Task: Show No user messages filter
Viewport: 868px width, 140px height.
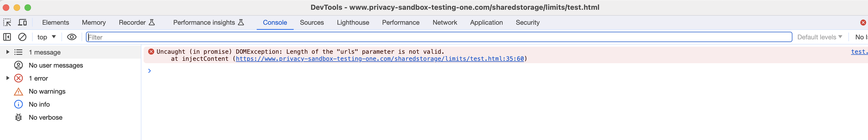Action: (x=56, y=65)
